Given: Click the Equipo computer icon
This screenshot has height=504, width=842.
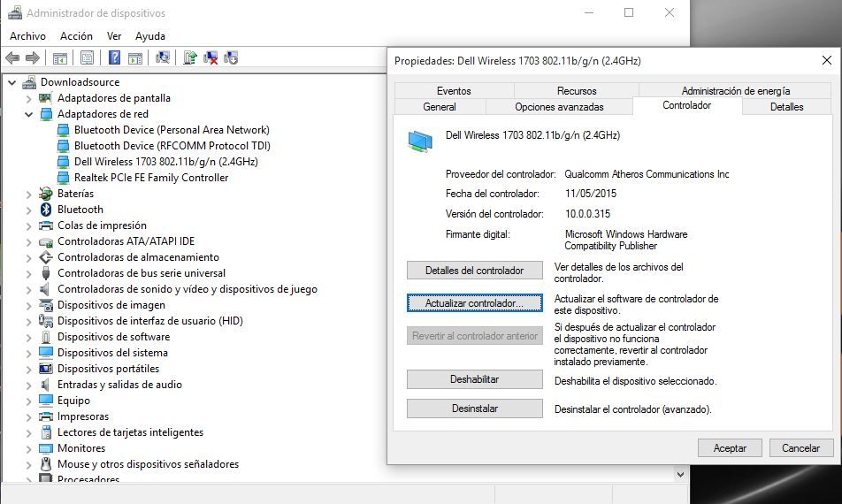Looking at the screenshot, I should tap(46, 401).
